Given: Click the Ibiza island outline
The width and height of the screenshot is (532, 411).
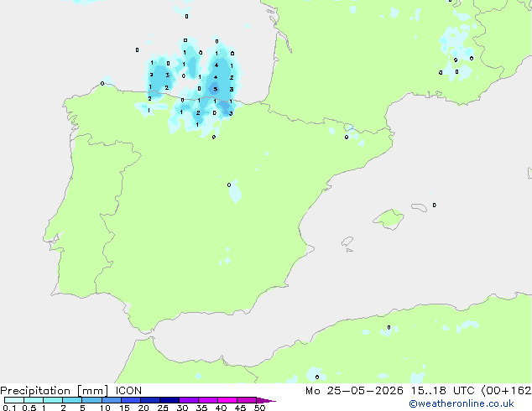Looking at the screenshot, I should pos(347,242).
